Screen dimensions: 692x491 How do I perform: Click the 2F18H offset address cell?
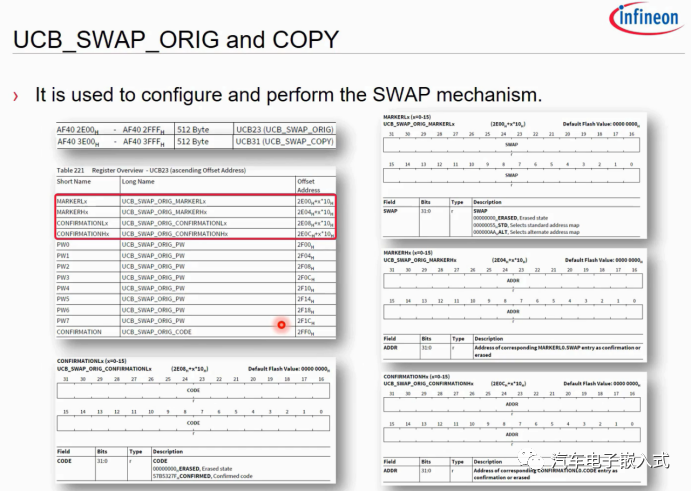tap(305, 310)
